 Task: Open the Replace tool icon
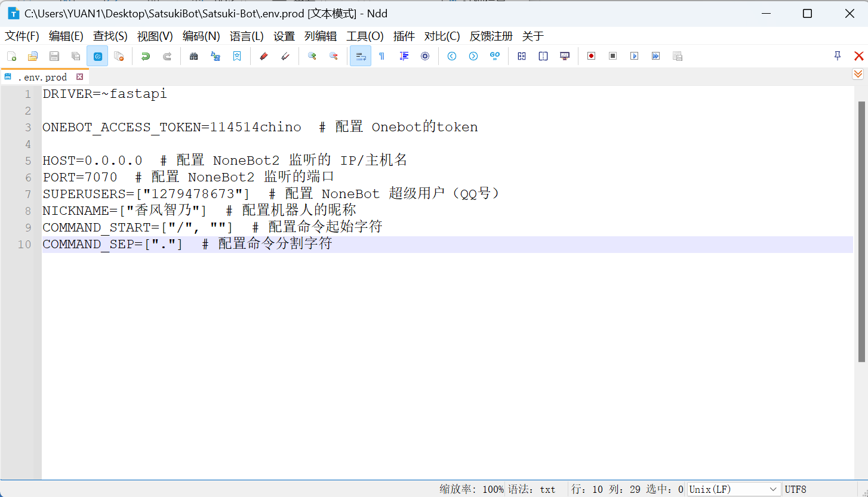tap(216, 56)
